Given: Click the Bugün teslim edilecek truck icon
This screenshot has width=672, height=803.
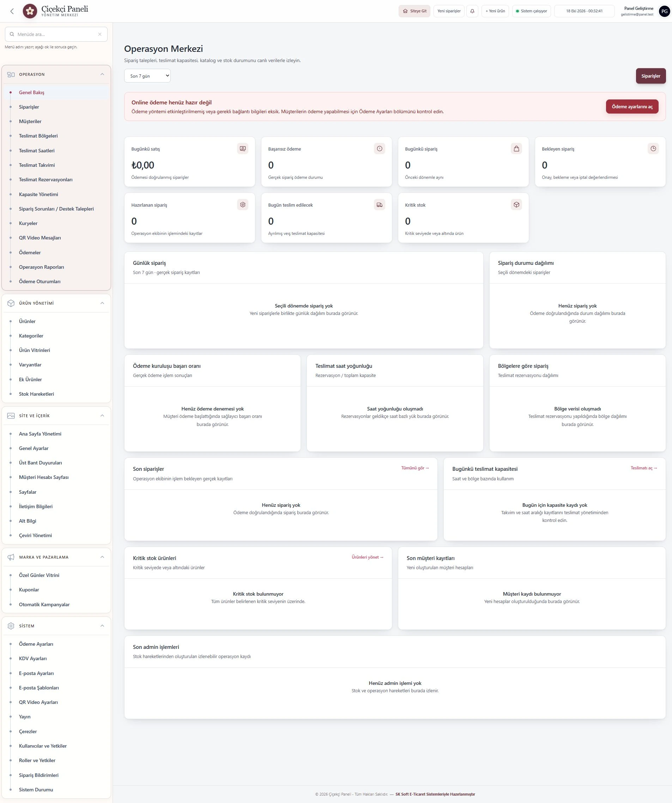Looking at the screenshot, I should tap(380, 205).
